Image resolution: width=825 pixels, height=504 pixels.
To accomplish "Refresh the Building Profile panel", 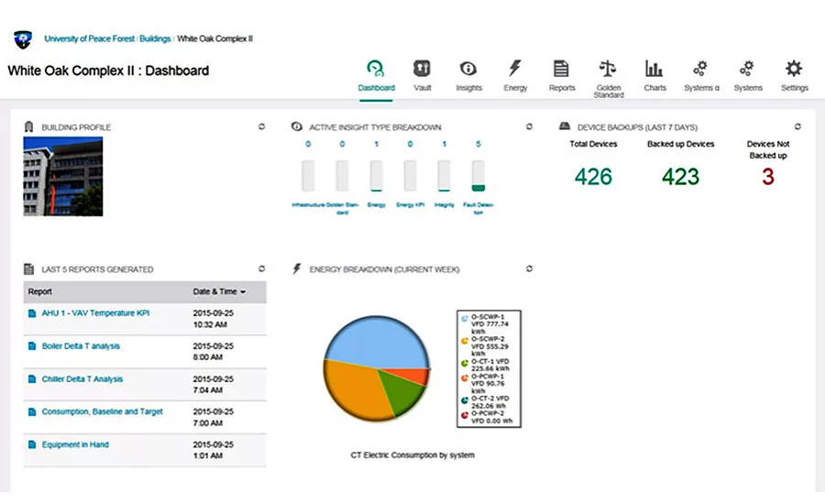I will [x=261, y=126].
